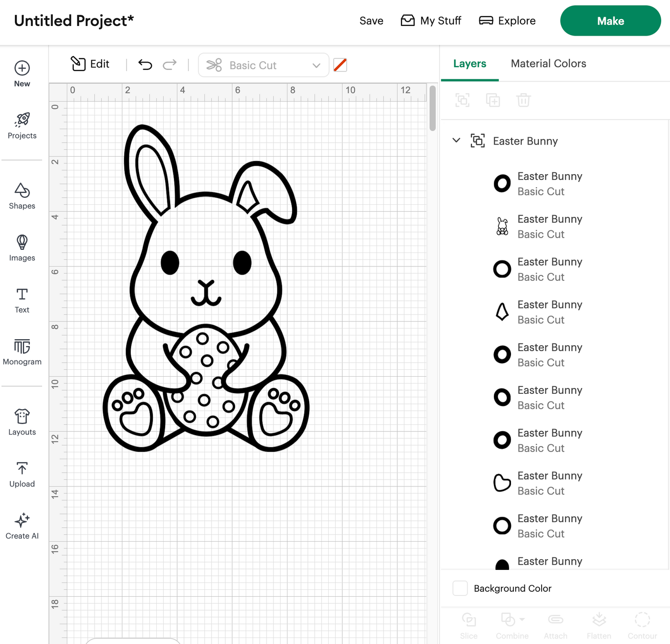Select the bunny-shaped Easter Bunny layer thumbnail
Viewport: 670px width, 644px height.
point(502,226)
